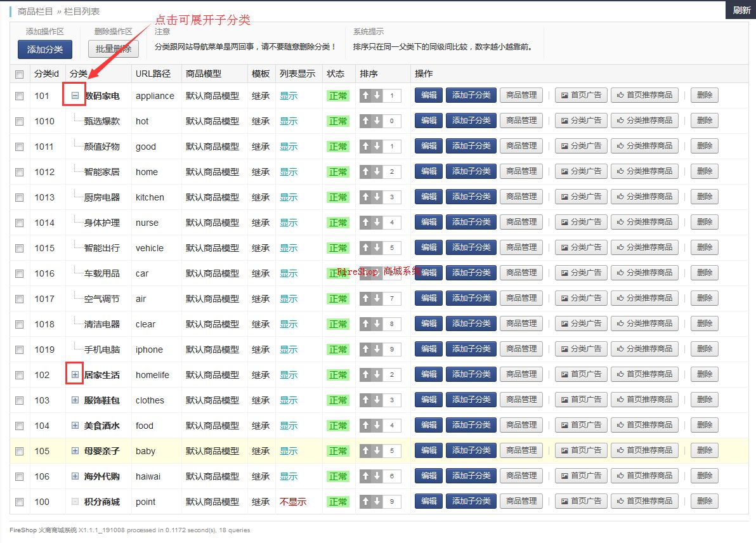Click the URL path text 'homelife'

pos(152,375)
